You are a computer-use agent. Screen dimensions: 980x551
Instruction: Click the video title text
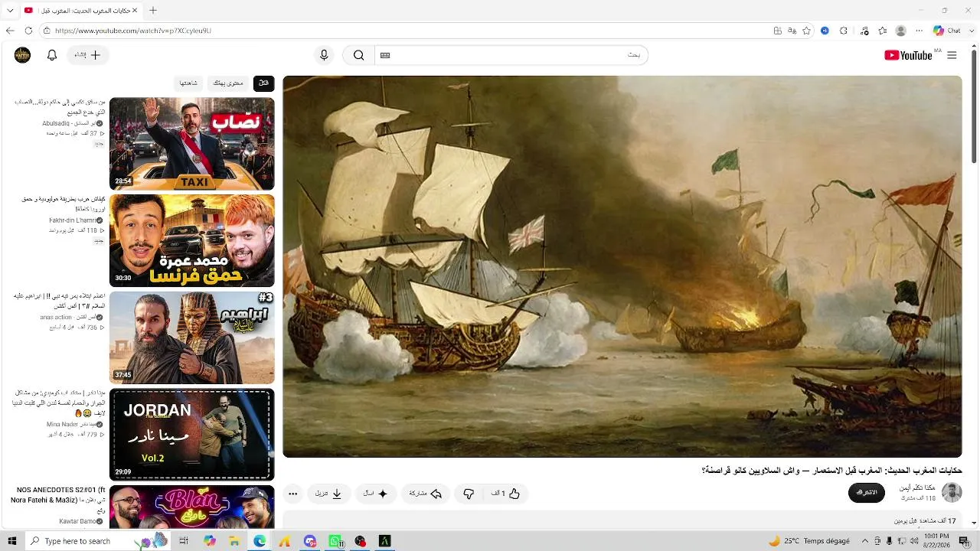pyautogui.click(x=831, y=471)
